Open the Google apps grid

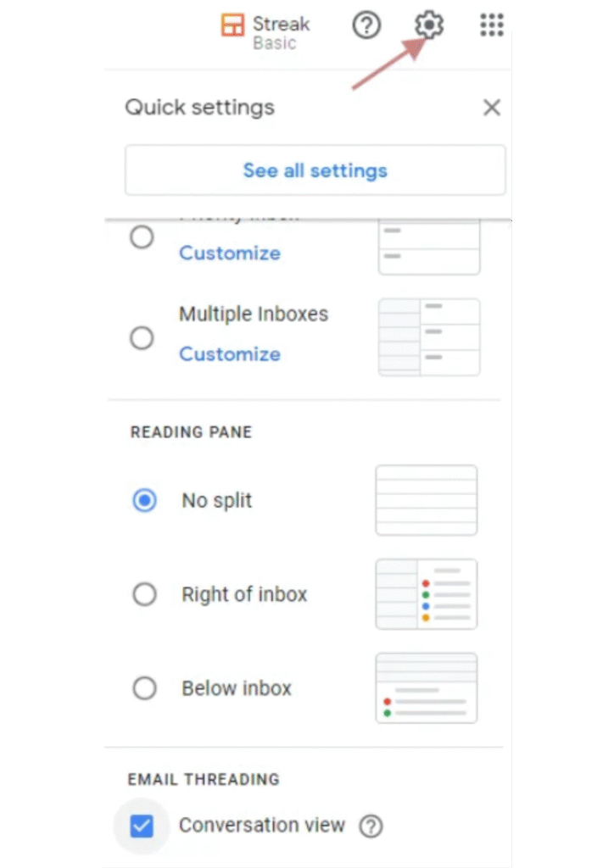tap(491, 25)
